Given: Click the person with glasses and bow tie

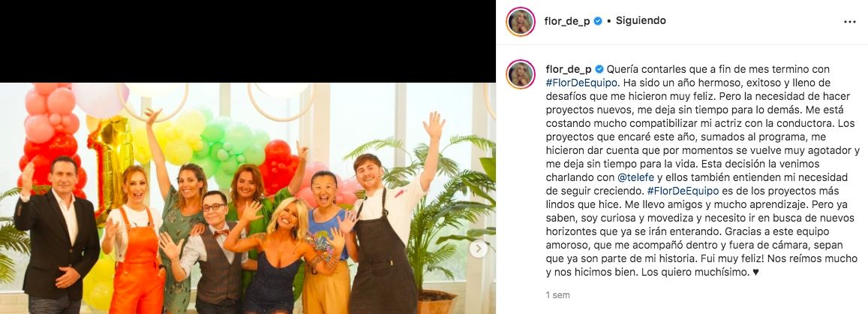Looking at the screenshot, I should (212, 249).
